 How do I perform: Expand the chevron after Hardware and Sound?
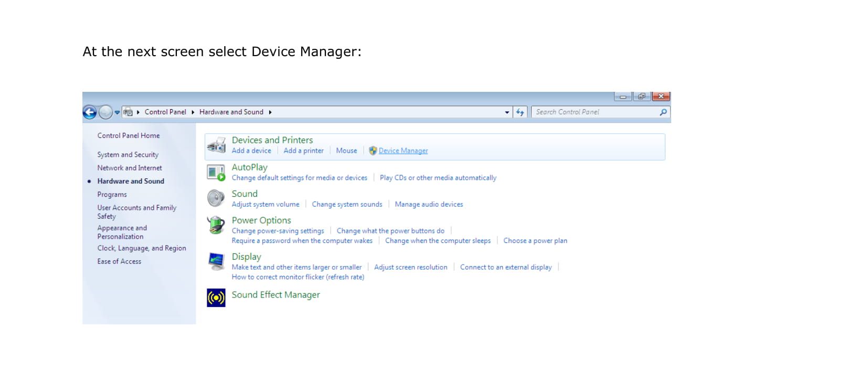(270, 112)
